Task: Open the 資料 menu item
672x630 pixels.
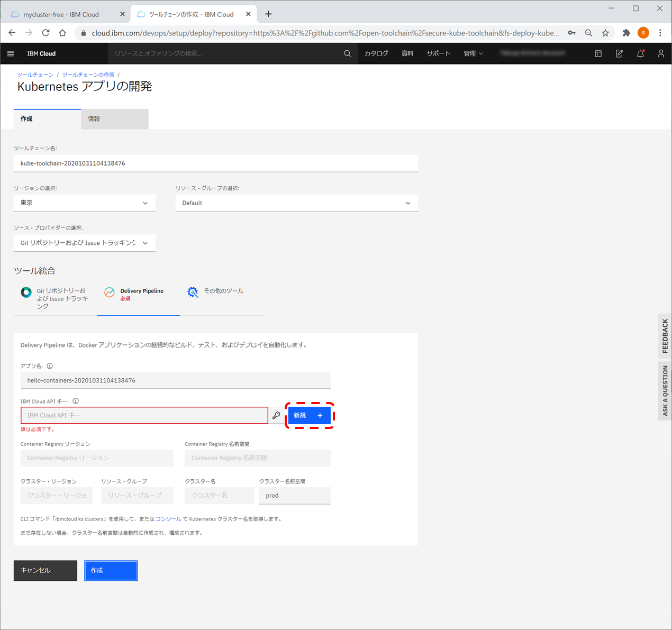Action: coord(407,53)
